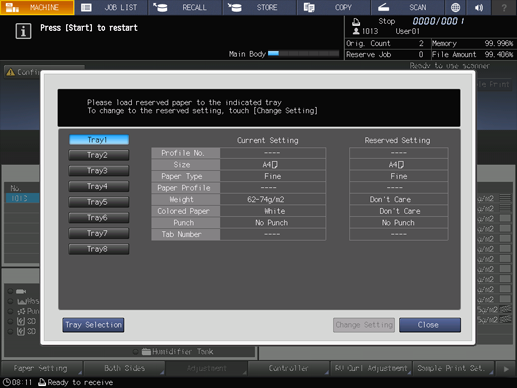Click the Tab Number row label
The width and height of the screenshot is (517, 388).
click(x=186, y=234)
